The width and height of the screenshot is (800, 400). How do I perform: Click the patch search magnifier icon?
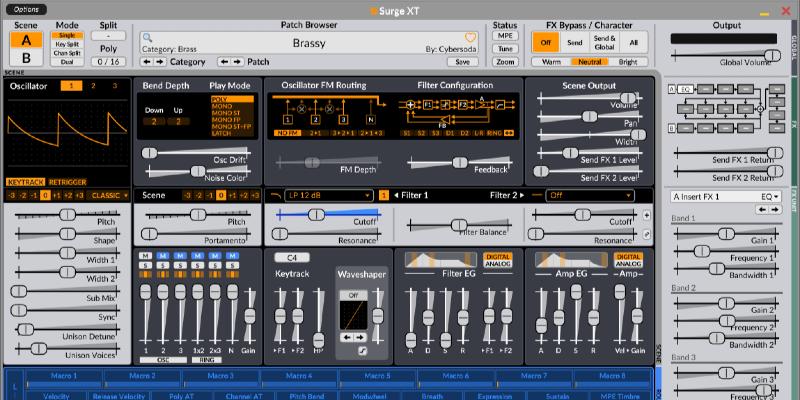pyautogui.click(x=148, y=37)
